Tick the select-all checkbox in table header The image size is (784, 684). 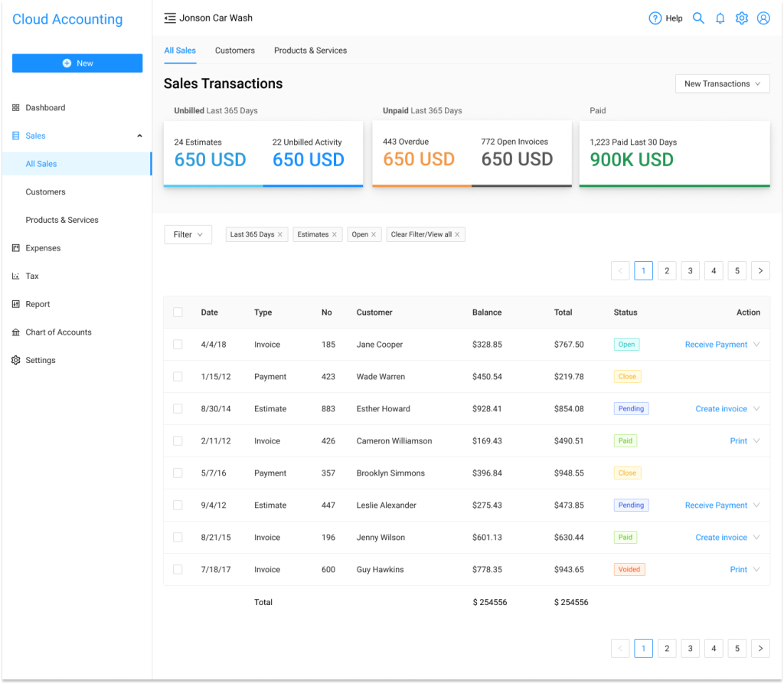tap(178, 313)
